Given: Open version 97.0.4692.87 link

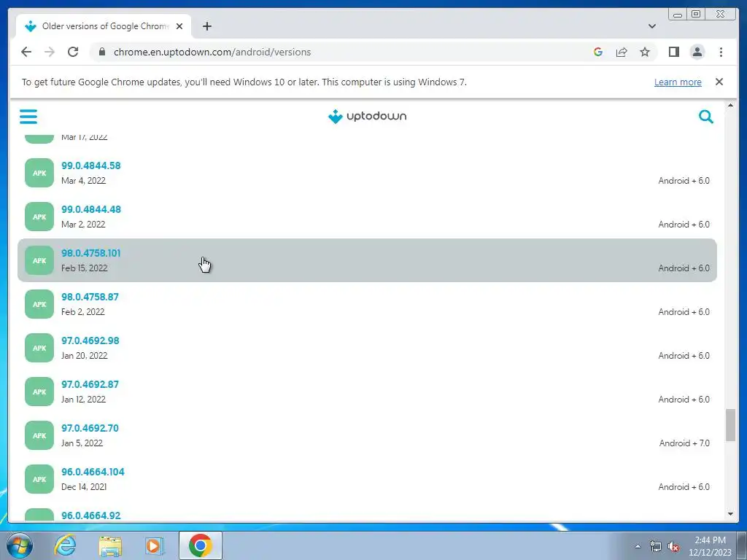Looking at the screenshot, I should click(x=90, y=385).
